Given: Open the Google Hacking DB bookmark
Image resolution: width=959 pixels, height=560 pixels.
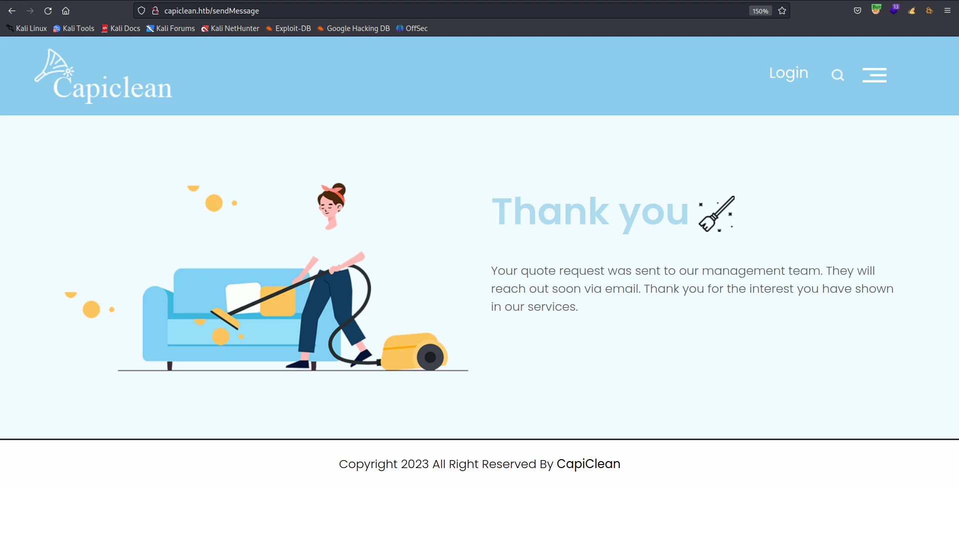Looking at the screenshot, I should click(x=353, y=28).
